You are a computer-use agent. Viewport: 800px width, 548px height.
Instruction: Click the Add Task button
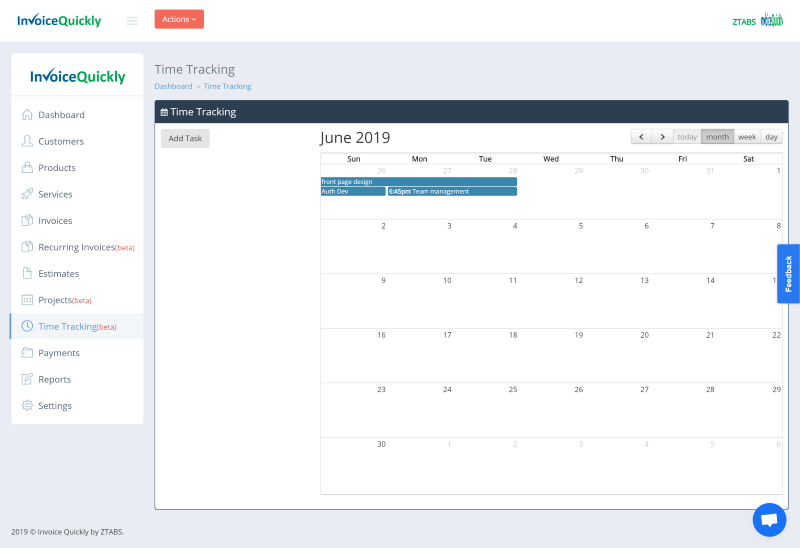[x=185, y=139]
